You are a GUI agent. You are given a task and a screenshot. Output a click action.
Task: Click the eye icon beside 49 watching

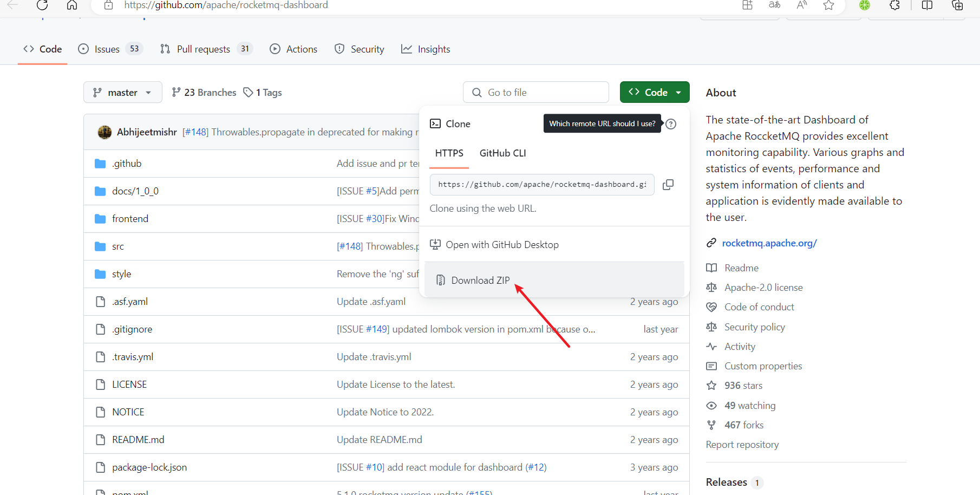point(711,406)
